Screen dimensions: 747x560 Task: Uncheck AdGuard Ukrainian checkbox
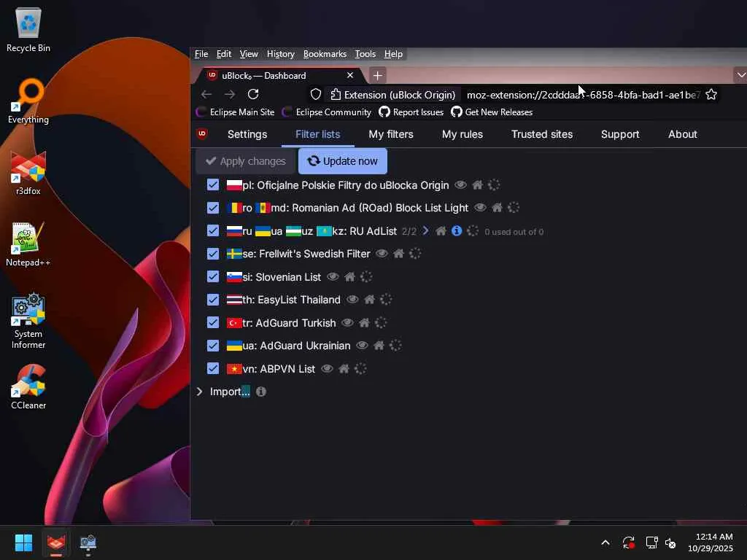[x=213, y=345]
